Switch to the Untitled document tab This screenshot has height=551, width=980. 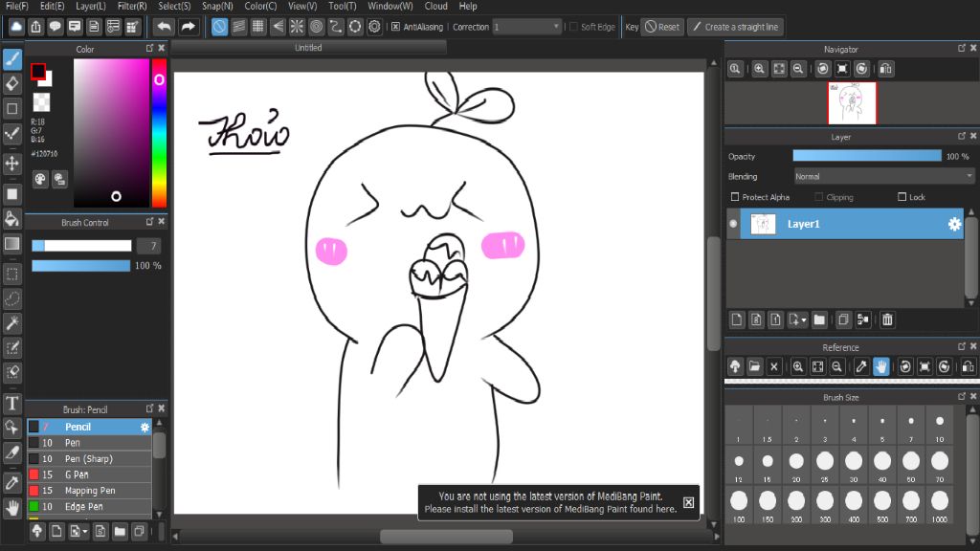(x=309, y=48)
